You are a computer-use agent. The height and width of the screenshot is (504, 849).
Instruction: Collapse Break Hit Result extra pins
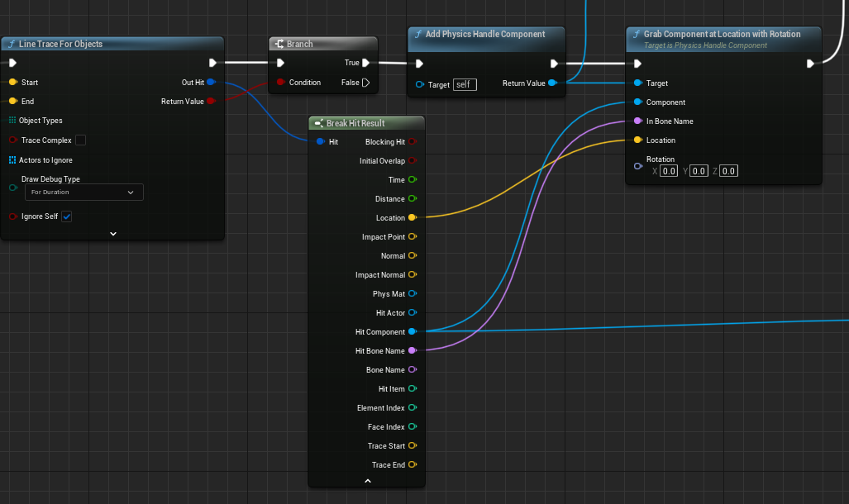[368, 481]
